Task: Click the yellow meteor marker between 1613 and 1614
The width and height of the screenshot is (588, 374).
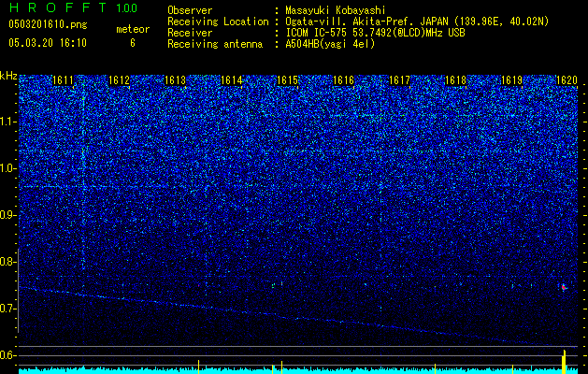Action: click(198, 367)
